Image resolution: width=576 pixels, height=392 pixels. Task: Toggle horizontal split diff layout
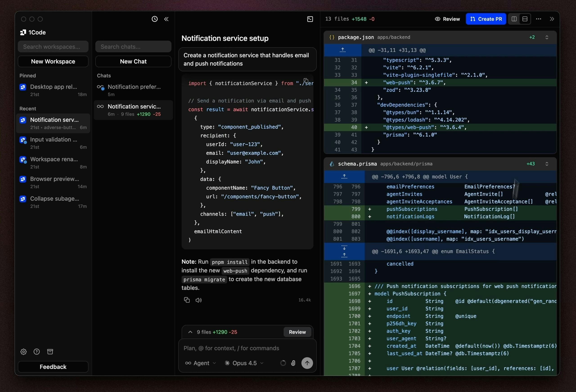525,19
